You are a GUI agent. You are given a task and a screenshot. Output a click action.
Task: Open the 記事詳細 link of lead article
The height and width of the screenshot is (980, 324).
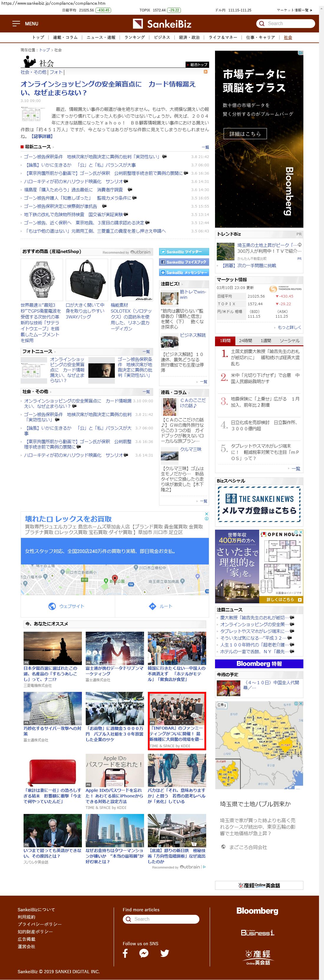point(42,136)
